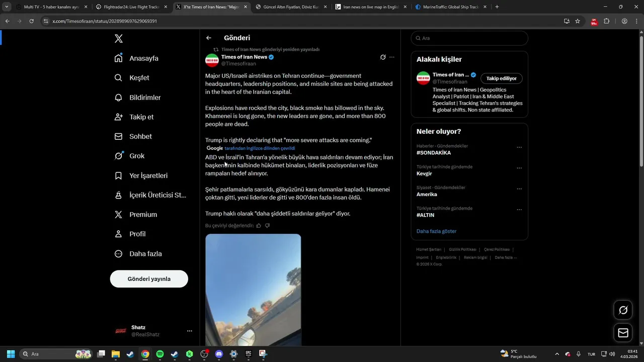Click the X logo in the sidebar

point(119,39)
